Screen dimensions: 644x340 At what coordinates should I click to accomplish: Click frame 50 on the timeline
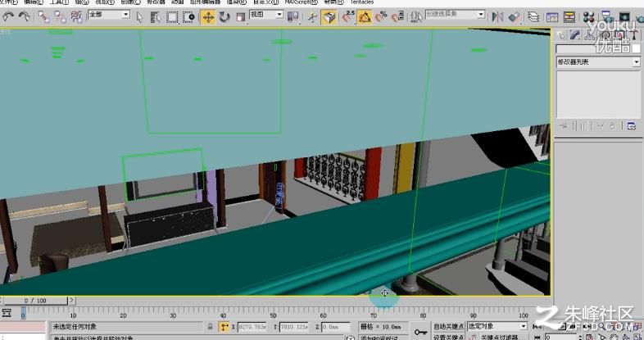[273, 314]
